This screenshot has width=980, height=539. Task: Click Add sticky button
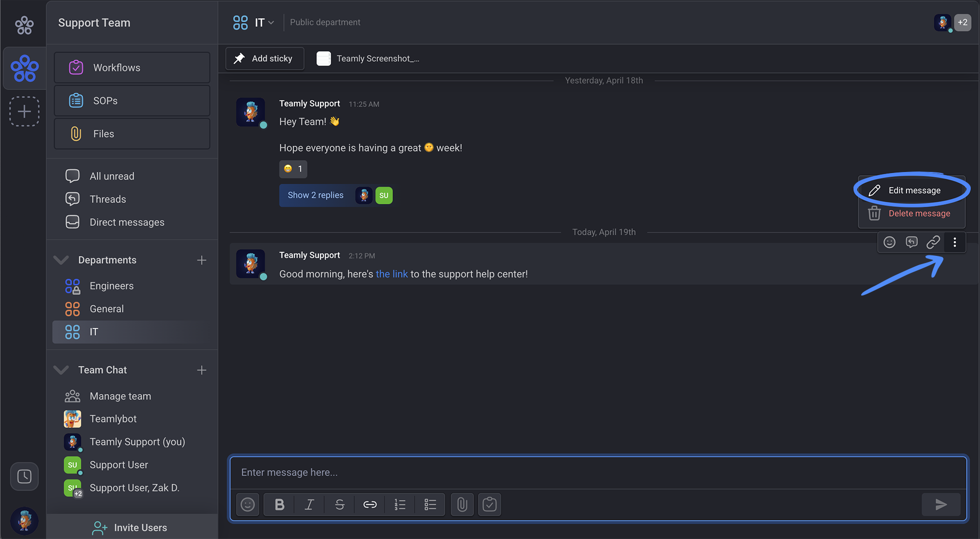264,59
